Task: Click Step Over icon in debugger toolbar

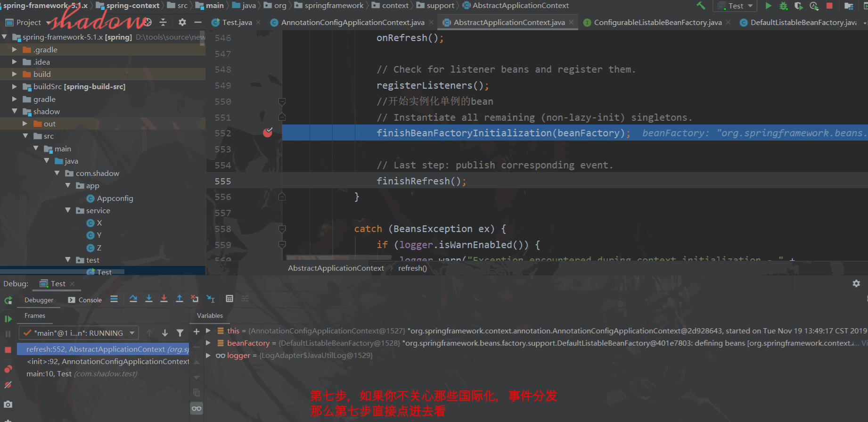Action: tap(133, 298)
